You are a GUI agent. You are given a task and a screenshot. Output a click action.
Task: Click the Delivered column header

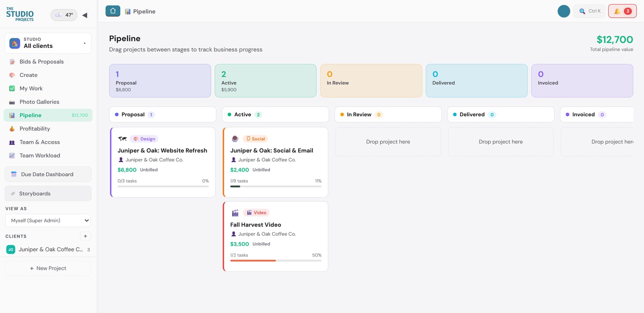tap(501, 115)
